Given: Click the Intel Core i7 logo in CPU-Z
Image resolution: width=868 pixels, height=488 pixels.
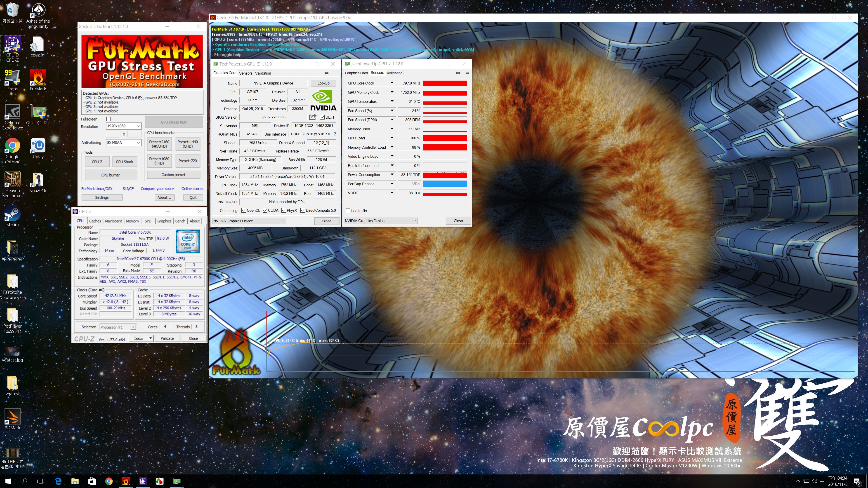Looking at the screenshot, I should (x=188, y=241).
